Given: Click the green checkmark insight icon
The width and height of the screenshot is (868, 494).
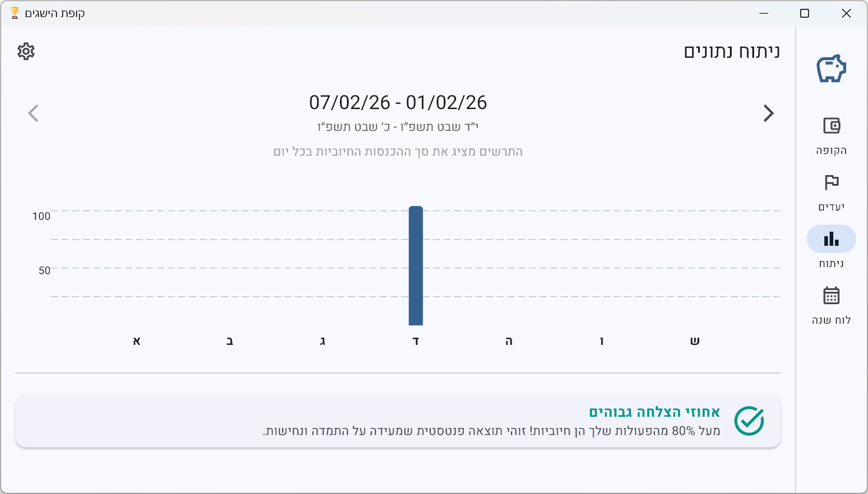Looking at the screenshot, I should pyautogui.click(x=749, y=421).
